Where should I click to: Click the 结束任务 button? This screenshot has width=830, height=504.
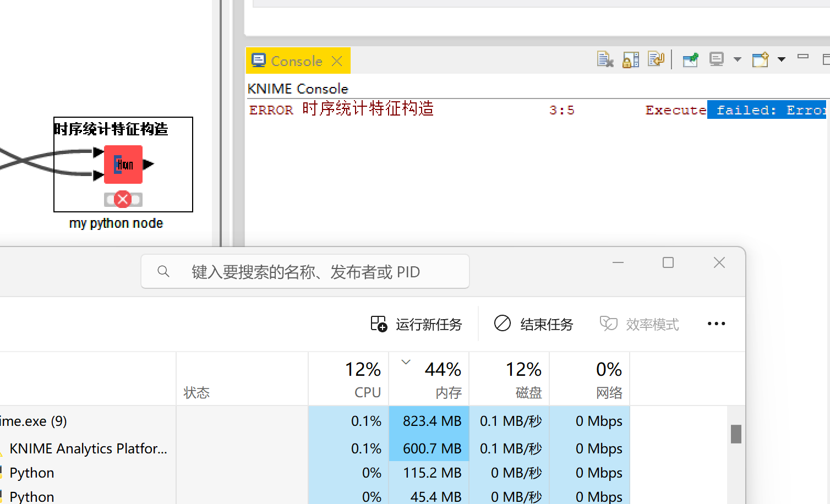[x=532, y=324]
